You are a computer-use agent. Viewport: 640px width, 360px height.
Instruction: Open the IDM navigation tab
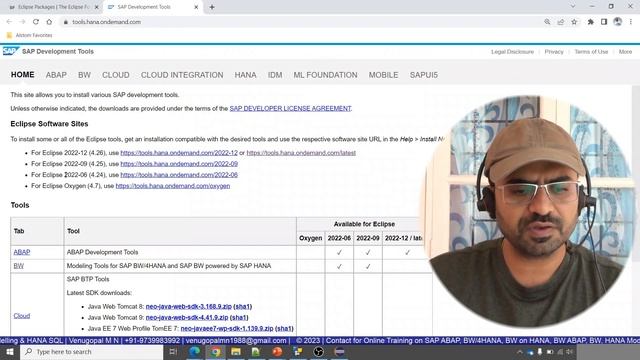pyautogui.click(x=275, y=75)
